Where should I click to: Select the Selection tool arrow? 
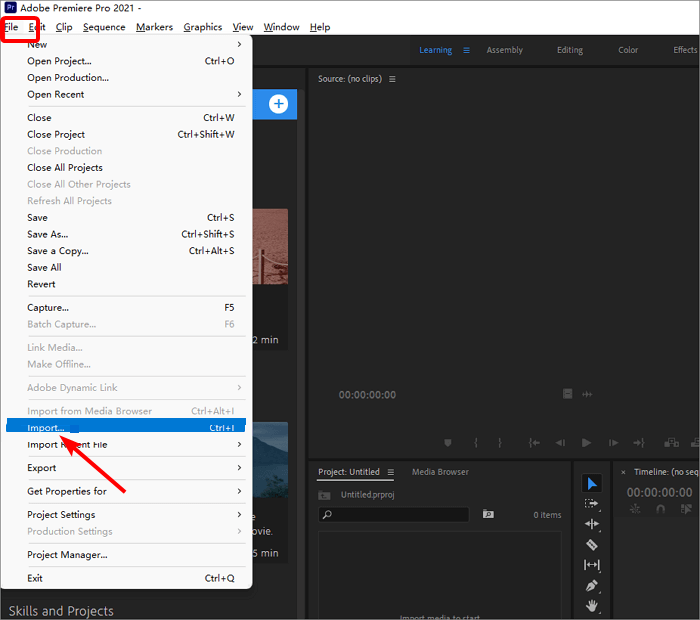tap(592, 483)
